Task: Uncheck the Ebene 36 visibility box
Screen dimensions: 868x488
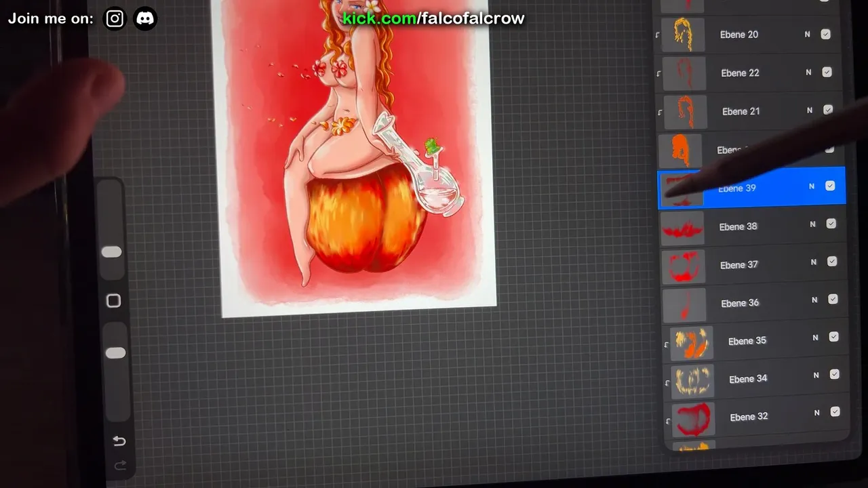Action: point(833,299)
